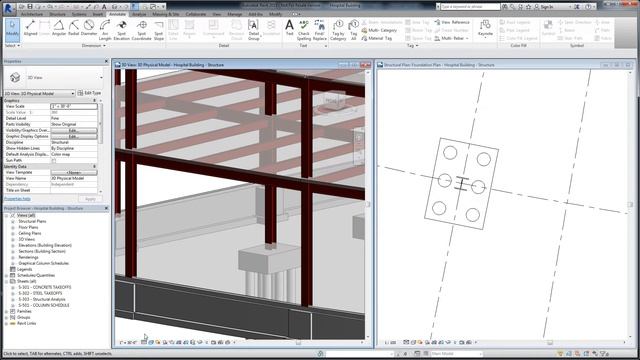Select the Spot Elevation tool
The image size is (640, 360).
click(x=121, y=30)
